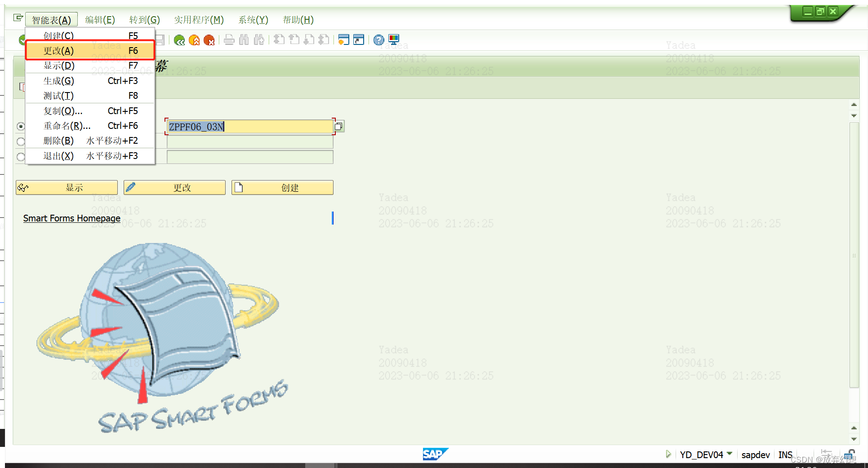The width and height of the screenshot is (868, 468).
Task: Click the green Back arrow toolbar icon
Action: (179, 40)
